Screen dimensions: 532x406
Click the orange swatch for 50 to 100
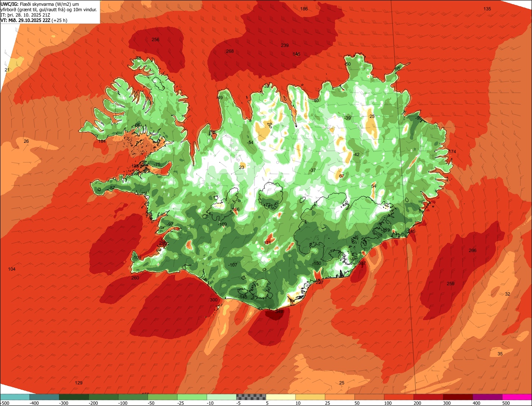click(369, 396)
